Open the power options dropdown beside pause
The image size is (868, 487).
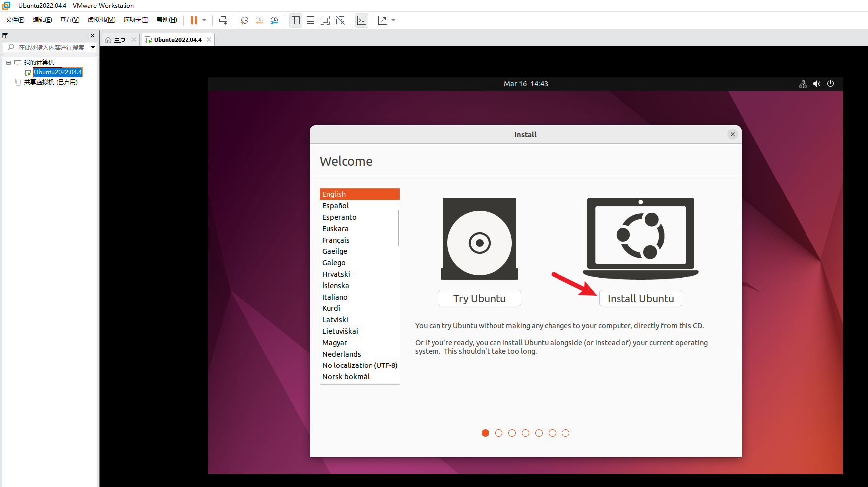click(x=204, y=20)
